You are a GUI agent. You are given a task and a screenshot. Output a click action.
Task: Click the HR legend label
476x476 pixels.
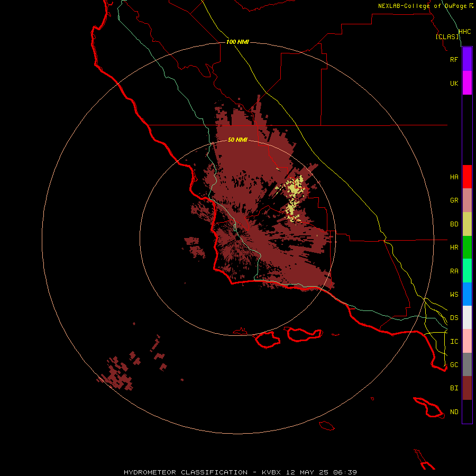[454, 248]
